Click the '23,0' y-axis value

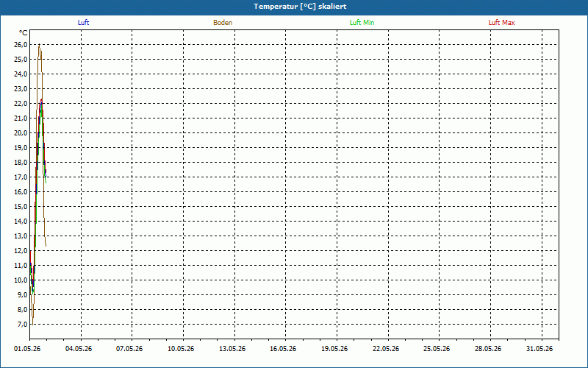pyautogui.click(x=21, y=89)
